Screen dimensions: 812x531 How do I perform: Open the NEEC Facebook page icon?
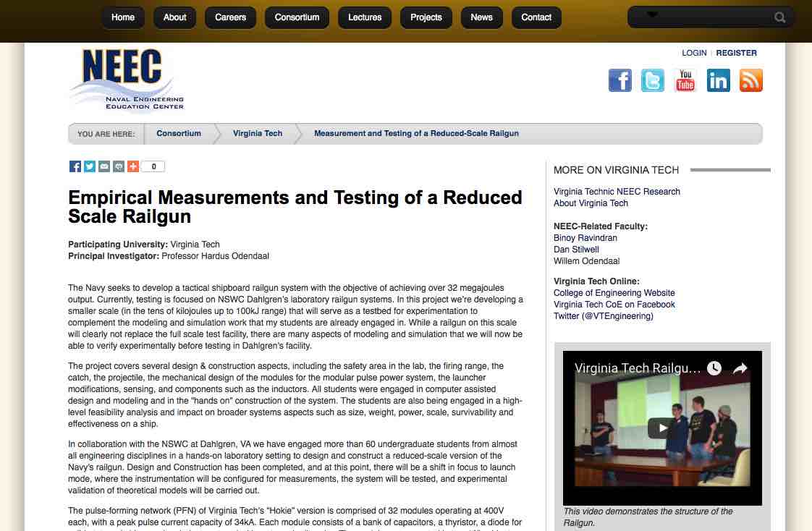[x=620, y=80]
